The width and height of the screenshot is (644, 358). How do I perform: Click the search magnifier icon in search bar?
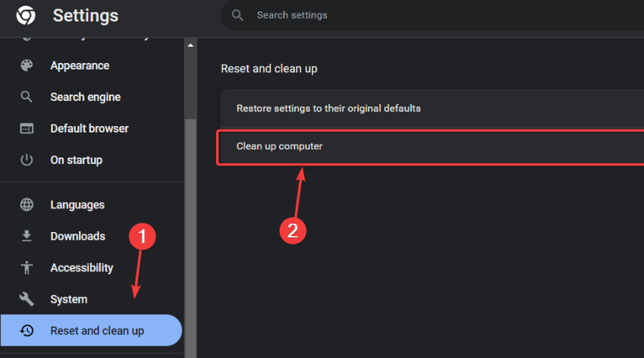238,16
